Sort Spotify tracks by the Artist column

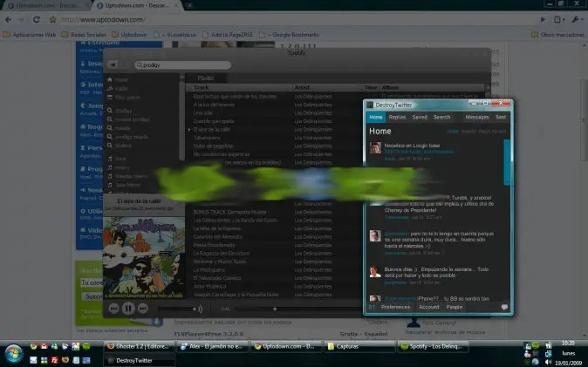[x=325, y=87]
